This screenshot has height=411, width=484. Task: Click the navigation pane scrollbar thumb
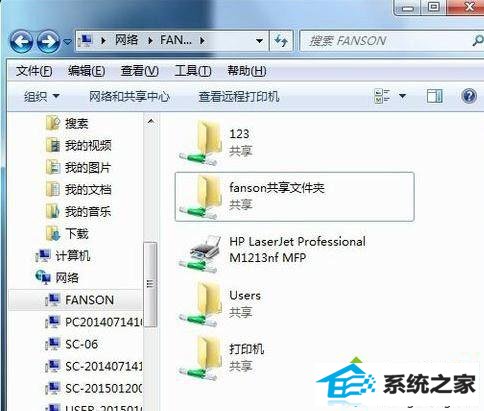pos(150,284)
